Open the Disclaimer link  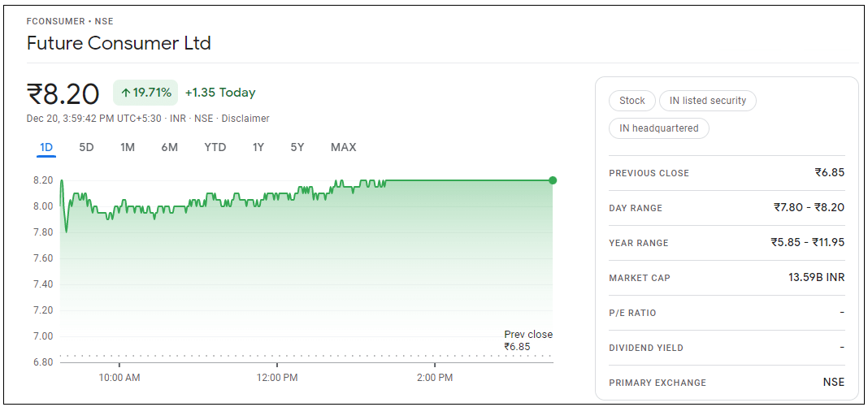[245, 119]
